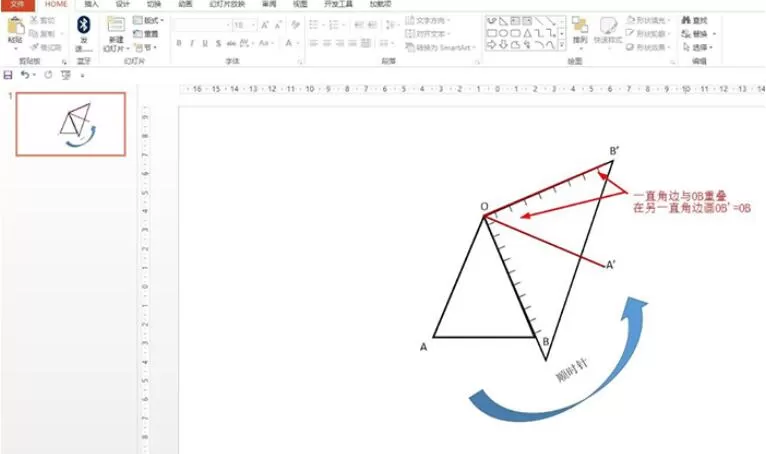Open Text Direction (文字方向) dropdown
The image size is (766, 454).
coord(427,21)
